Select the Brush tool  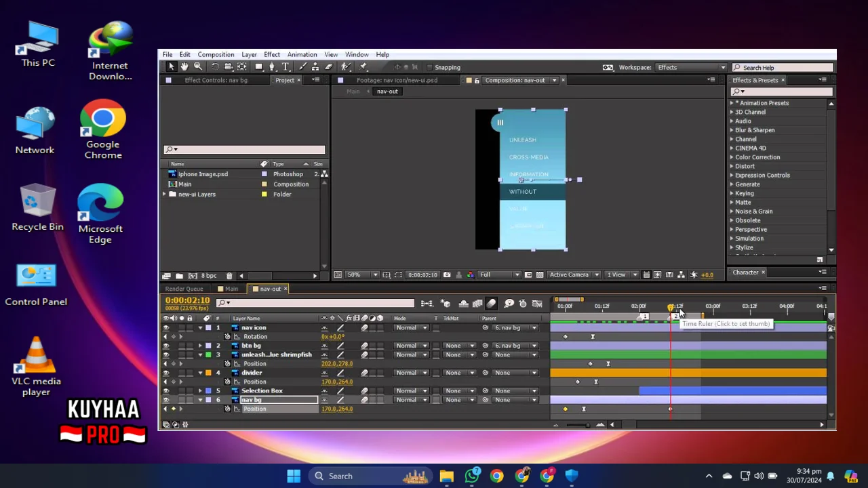(303, 66)
